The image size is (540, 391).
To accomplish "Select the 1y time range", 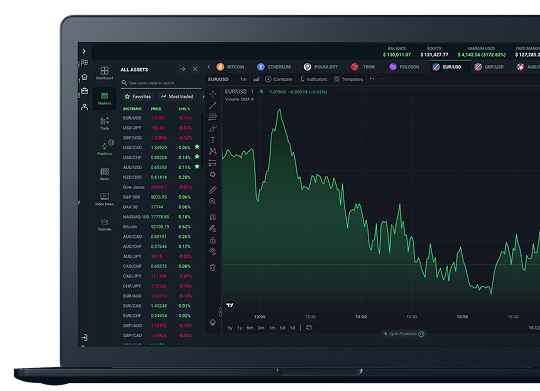I will pos(240,328).
